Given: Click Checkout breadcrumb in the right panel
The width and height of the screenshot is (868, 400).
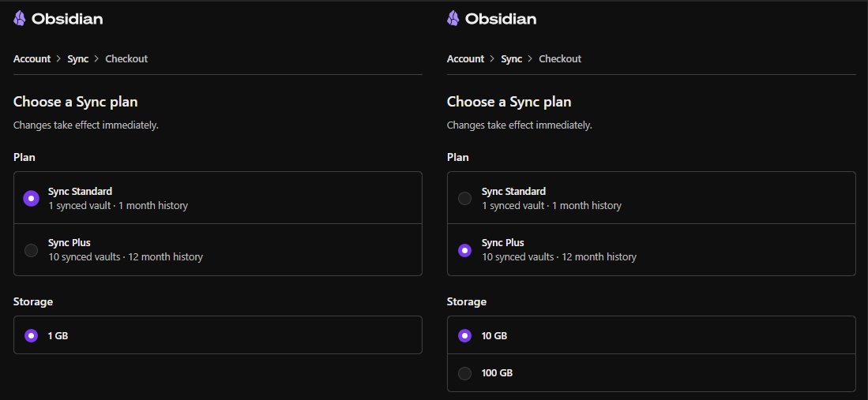Looking at the screenshot, I should pyautogui.click(x=560, y=59).
